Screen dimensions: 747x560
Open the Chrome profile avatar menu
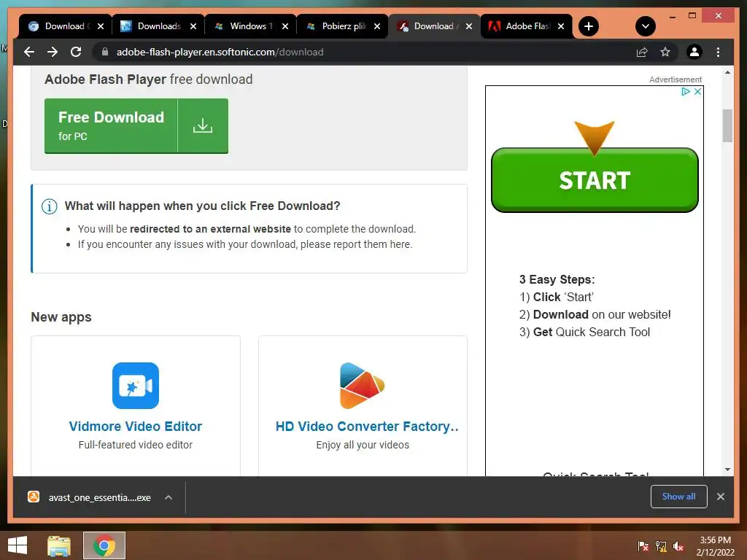(694, 52)
